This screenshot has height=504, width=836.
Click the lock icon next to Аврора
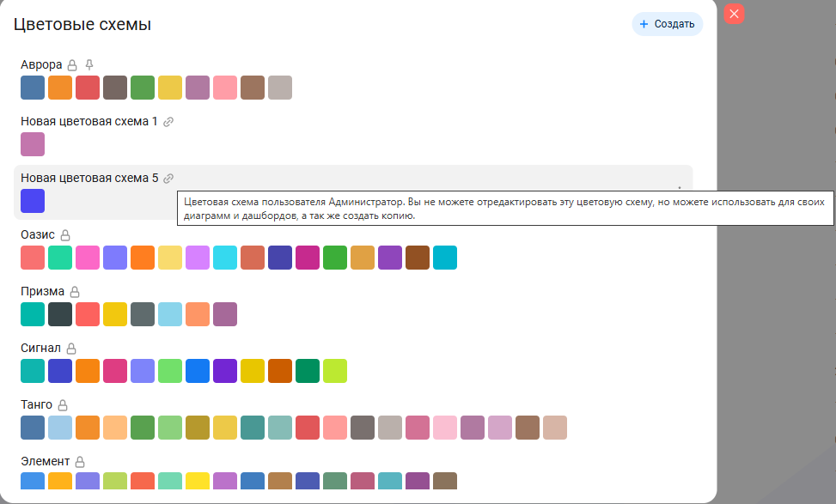pyautogui.click(x=73, y=65)
